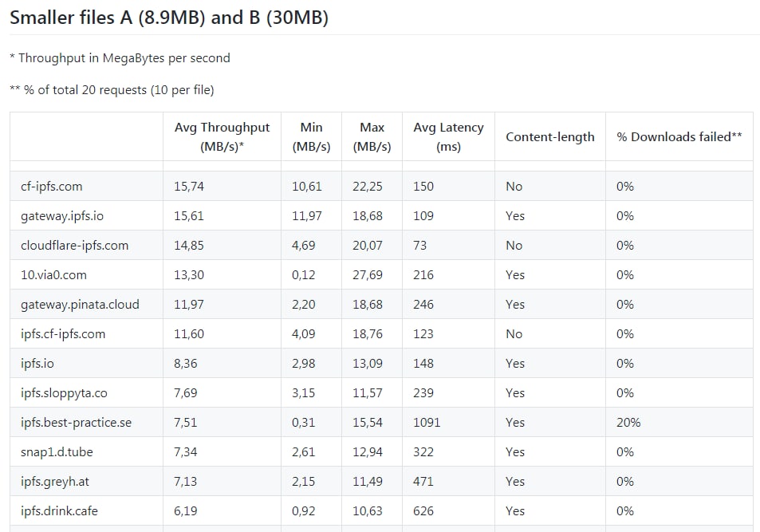Click the latency value '150'
This screenshot has height=532, width=760.
[x=423, y=187]
